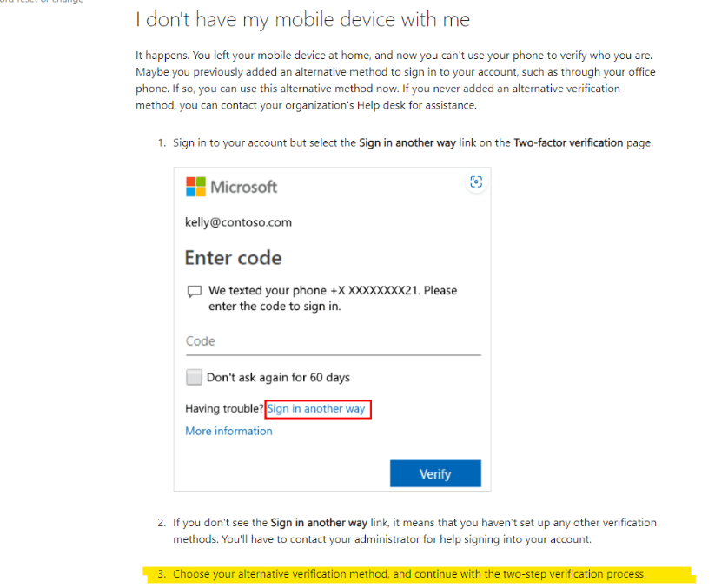
Task: Click the partially visible link at top left
Action: (42, 2)
